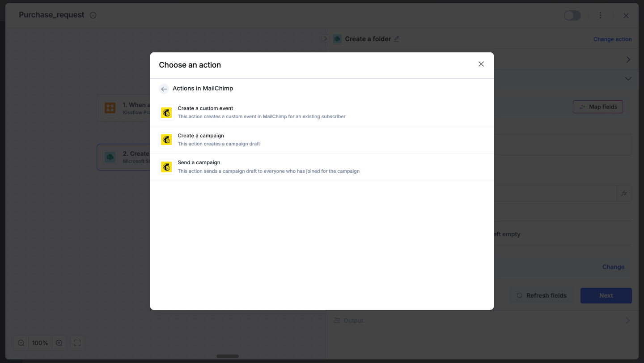Close the Choose an action dialog

pyautogui.click(x=481, y=64)
